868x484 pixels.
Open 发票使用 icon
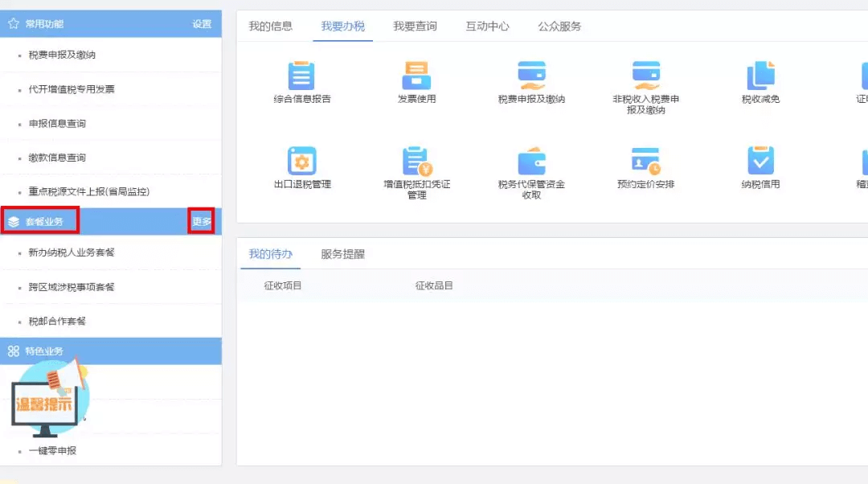click(x=416, y=76)
